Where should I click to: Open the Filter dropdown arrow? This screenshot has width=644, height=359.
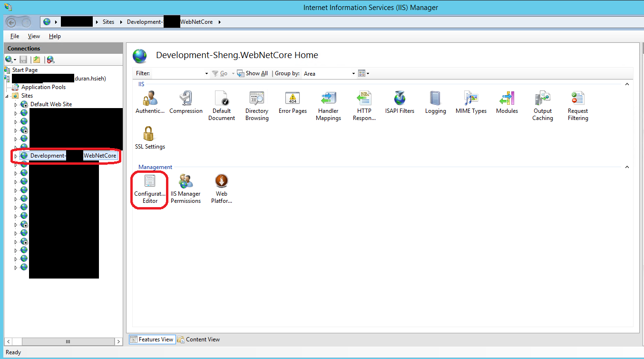(206, 73)
